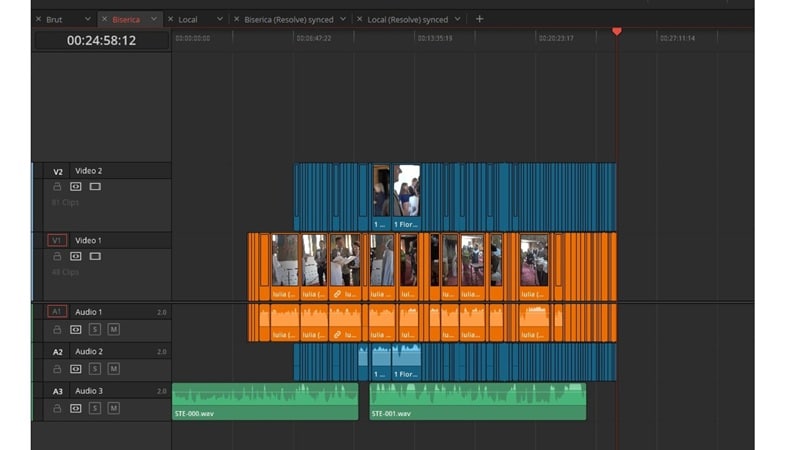This screenshot has width=800, height=450.
Task: Open Local (Resolve) synced tab dropdown
Action: point(458,19)
